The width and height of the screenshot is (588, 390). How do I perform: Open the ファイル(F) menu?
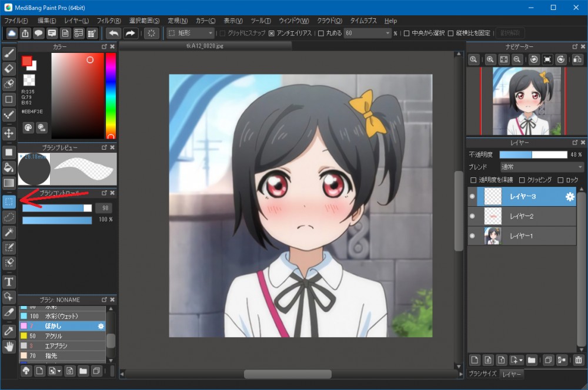tap(16, 21)
